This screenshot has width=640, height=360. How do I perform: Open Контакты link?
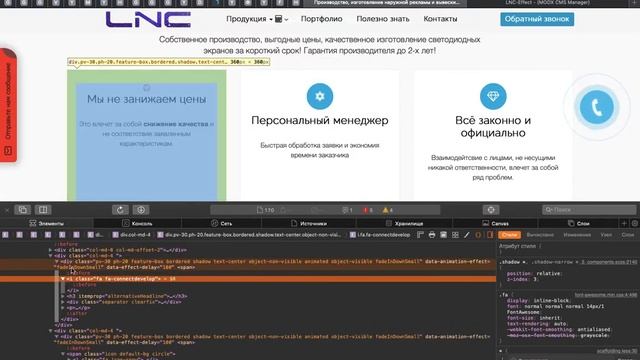(440, 19)
